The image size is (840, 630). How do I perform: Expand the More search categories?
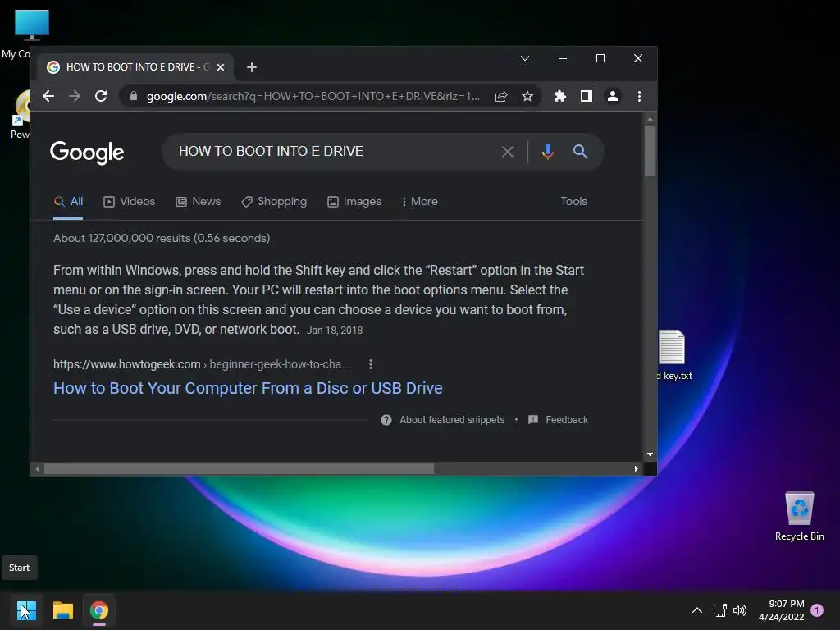click(419, 202)
